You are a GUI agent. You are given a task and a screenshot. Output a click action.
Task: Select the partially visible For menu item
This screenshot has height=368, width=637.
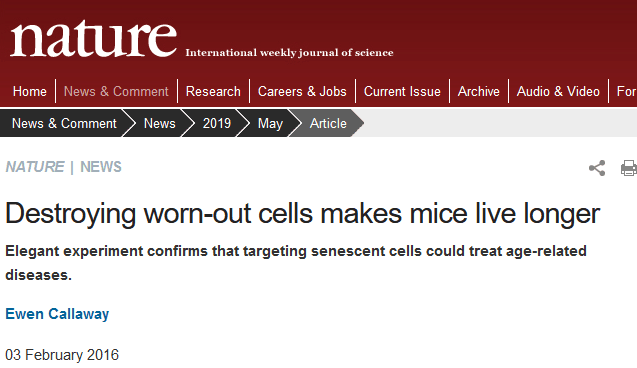[626, 91]
